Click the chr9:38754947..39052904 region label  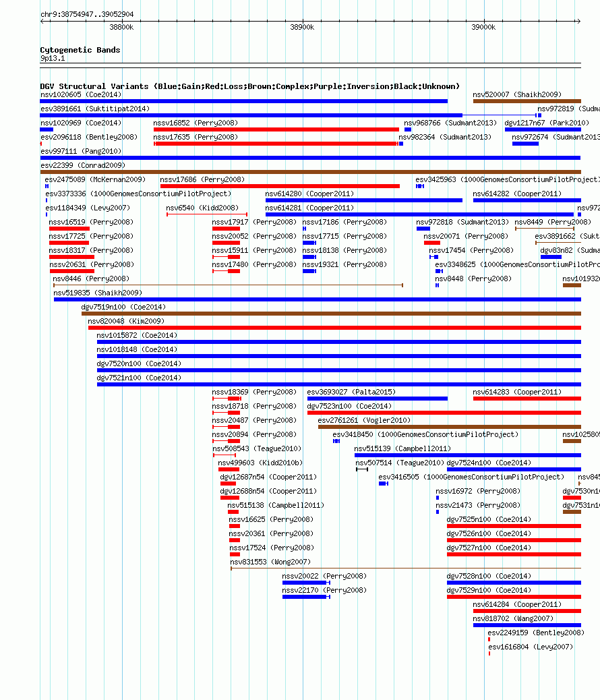tap(87, 14)
